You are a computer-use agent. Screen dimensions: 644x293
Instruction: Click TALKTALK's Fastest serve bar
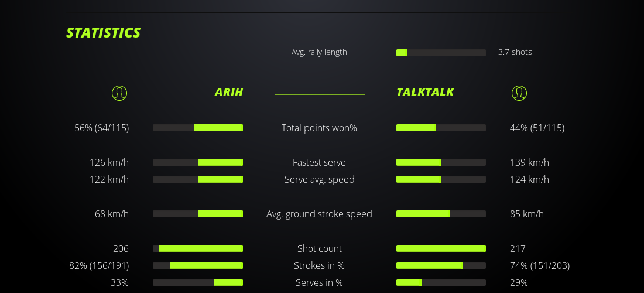(441, 162)
